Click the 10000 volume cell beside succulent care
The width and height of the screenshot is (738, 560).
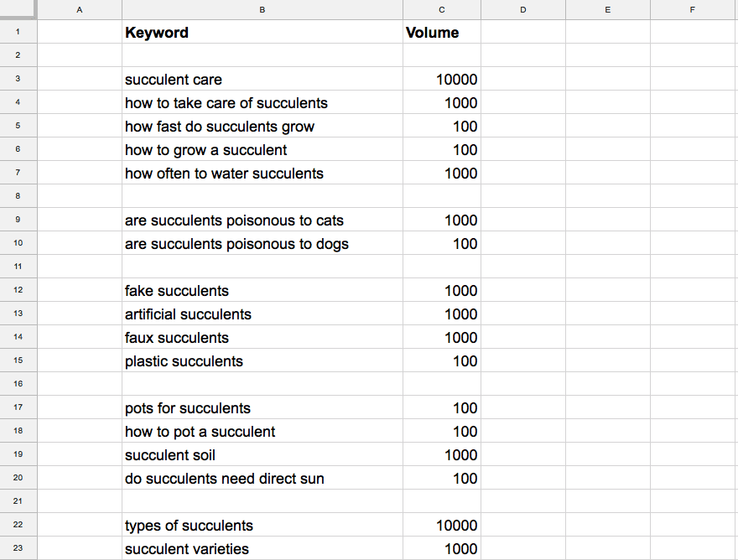pos(441,79)
